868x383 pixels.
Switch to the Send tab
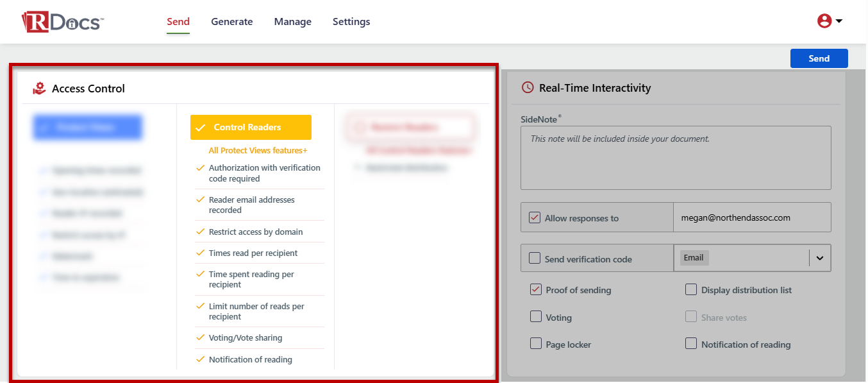178,22
